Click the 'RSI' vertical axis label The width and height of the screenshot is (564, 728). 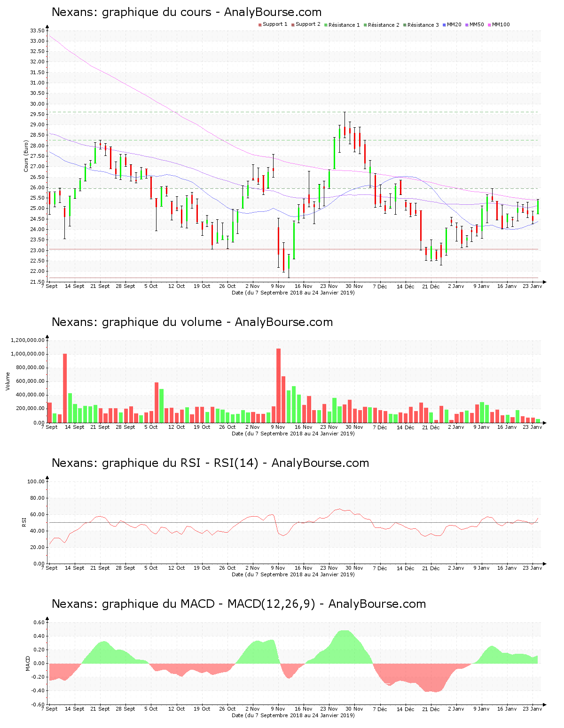24,522
